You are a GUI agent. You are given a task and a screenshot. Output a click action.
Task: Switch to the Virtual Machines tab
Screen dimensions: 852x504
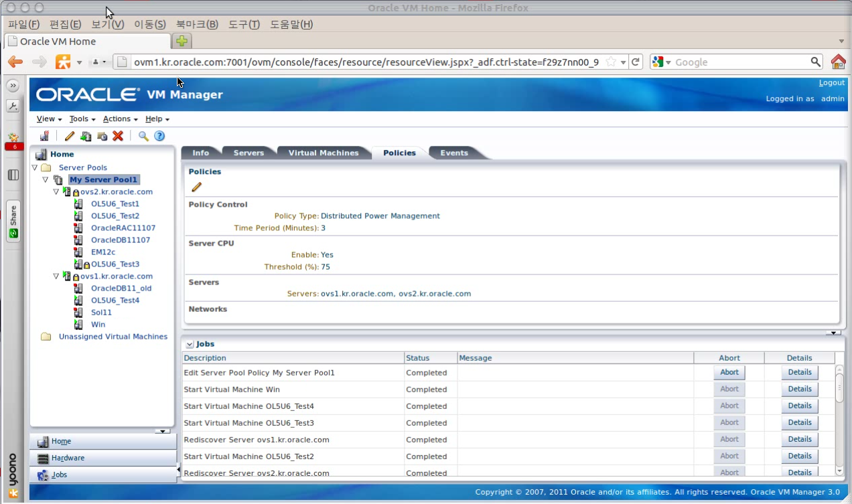point(324,153)
